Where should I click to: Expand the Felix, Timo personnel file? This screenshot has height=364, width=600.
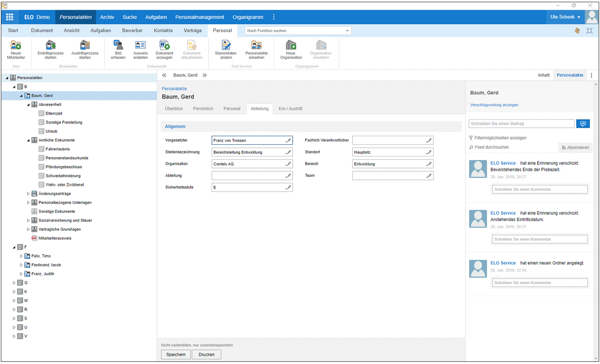(21, 256)
